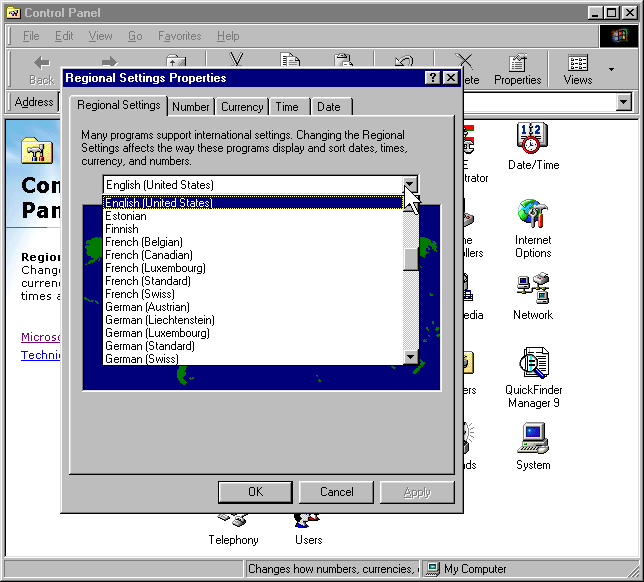Switch to the Currency tab

tap(242, 107)
